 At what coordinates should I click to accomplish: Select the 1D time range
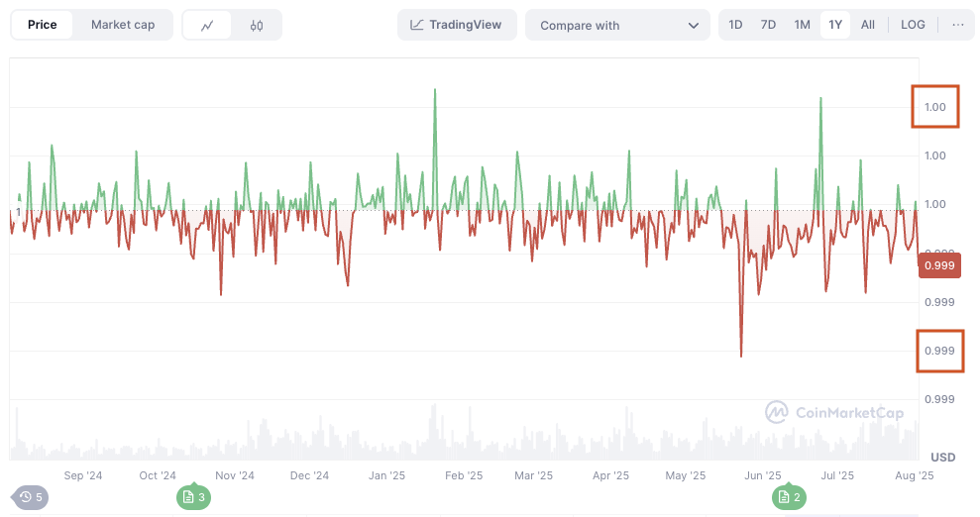tap(735, 25)
